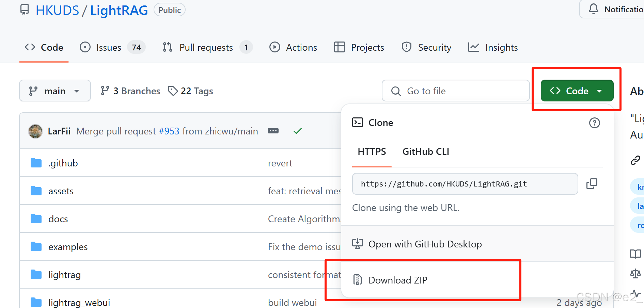Open the docs folder

(58, 219)
